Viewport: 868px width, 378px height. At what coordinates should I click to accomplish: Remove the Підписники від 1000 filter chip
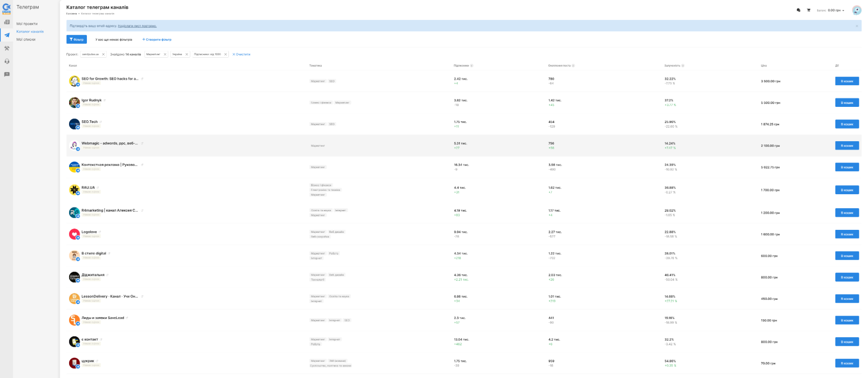pos(225,54)
